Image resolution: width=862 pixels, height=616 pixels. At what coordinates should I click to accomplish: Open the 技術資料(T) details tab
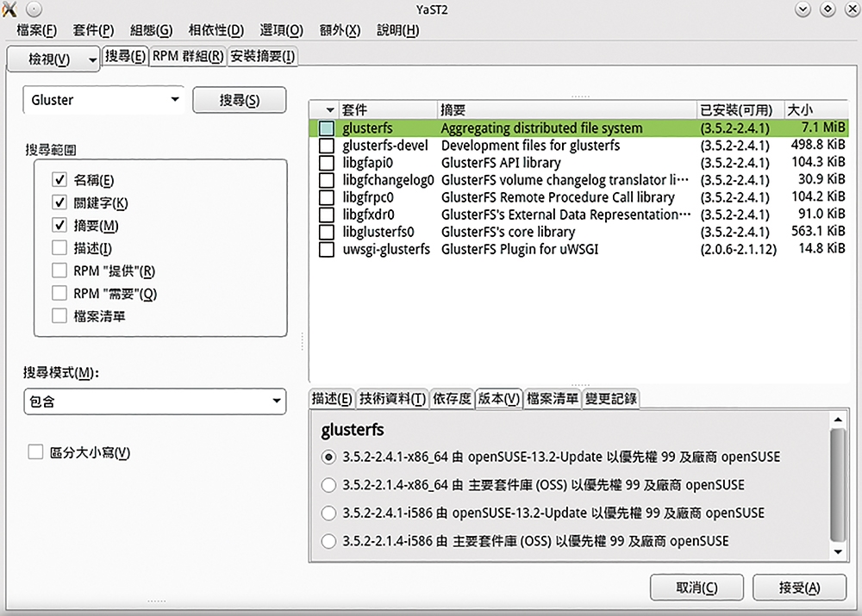tap(392, 398)
